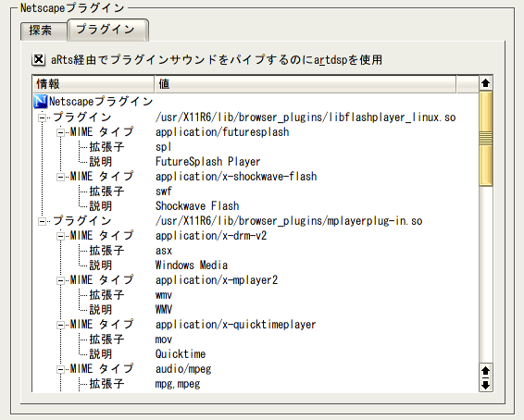The height and width of the screenshot is (420, 524).
Task: Collapse the mplayerplug-in.so plugin node
Action: pyautogui.click(x=42, y=221)
